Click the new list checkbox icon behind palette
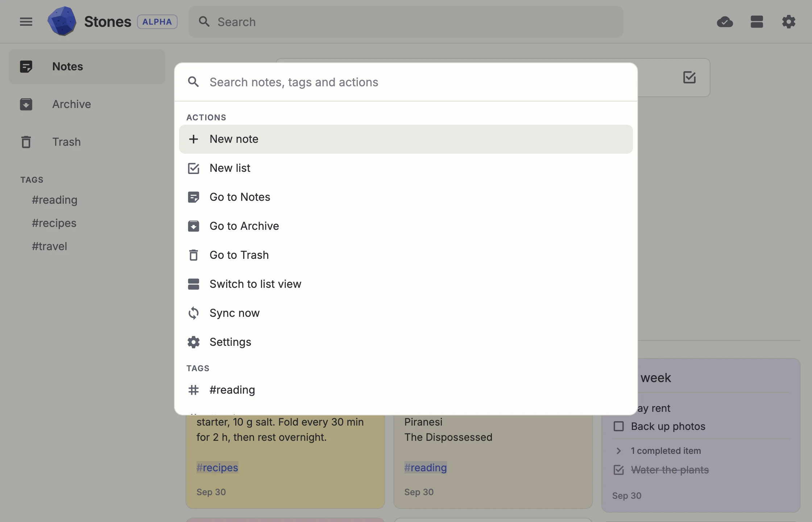Viewport: 812px width, 522px height. tap(689, 77)
